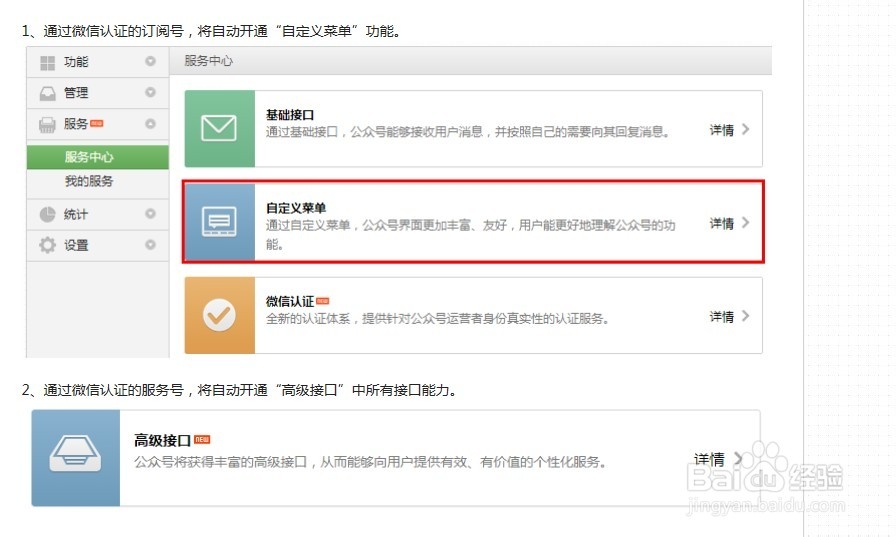Open 详情 for 基础接口
The width and height of the screenshot is (896, 537).
pos(722,130)
